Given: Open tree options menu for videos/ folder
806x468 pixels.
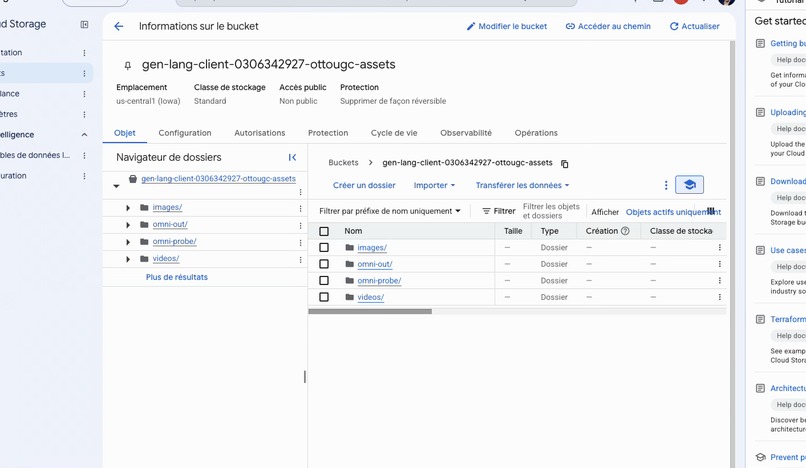Looking at the screenshot, I should (x=300, y=260).
